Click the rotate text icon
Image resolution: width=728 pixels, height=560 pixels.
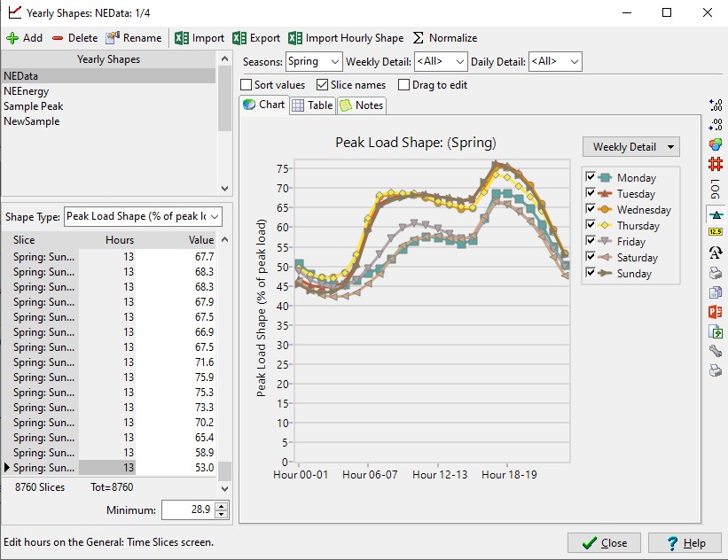(716, 253)
